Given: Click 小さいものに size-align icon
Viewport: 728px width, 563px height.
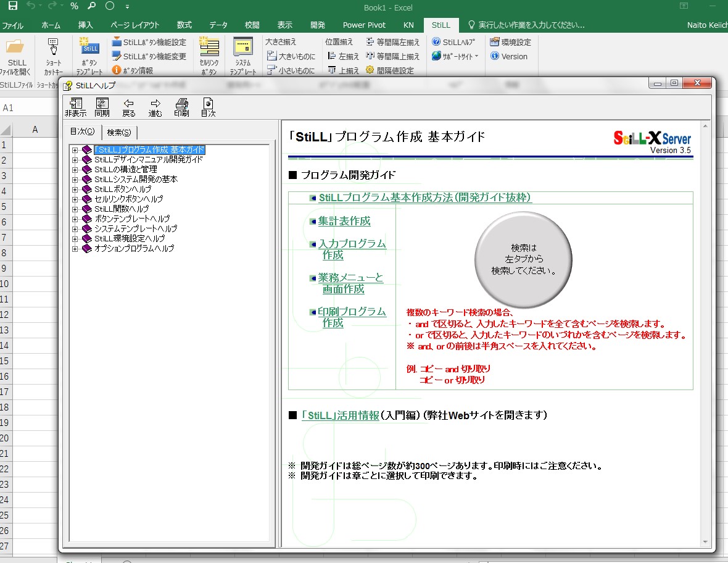Looking at the screenshot, I should pyautogui.click(x=291, y=70).
